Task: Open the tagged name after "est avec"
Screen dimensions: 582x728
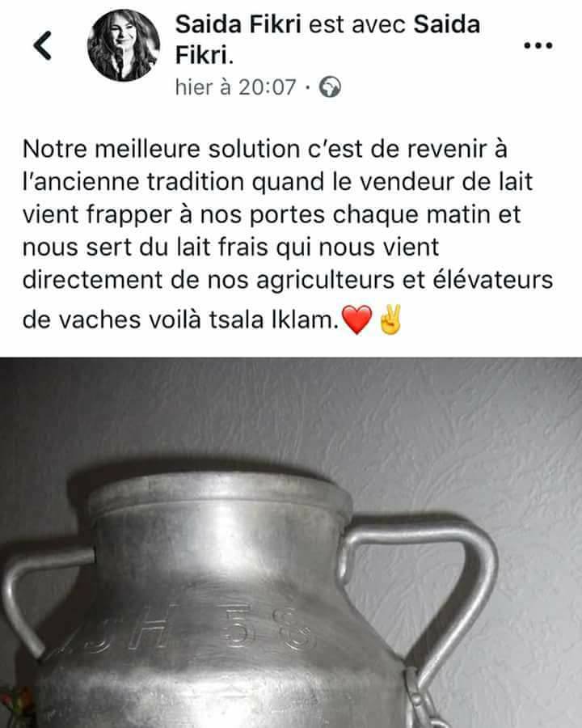Action: (327, 40)
